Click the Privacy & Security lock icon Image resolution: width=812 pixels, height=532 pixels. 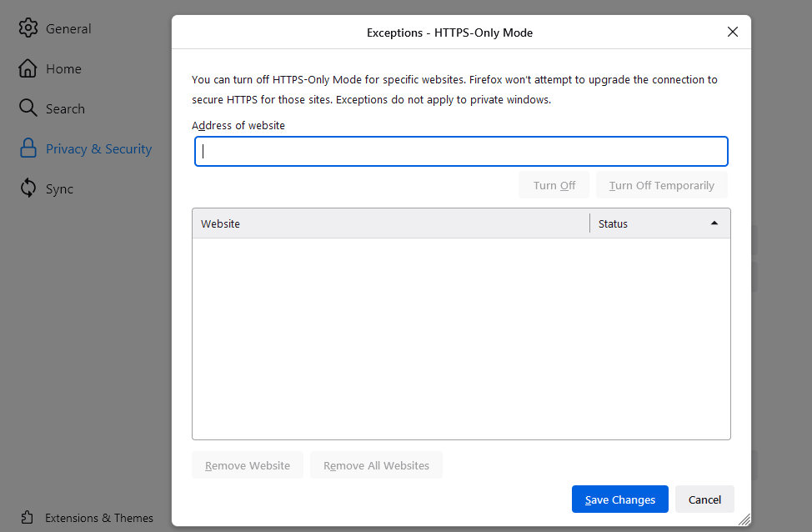[x=28, y=148]
